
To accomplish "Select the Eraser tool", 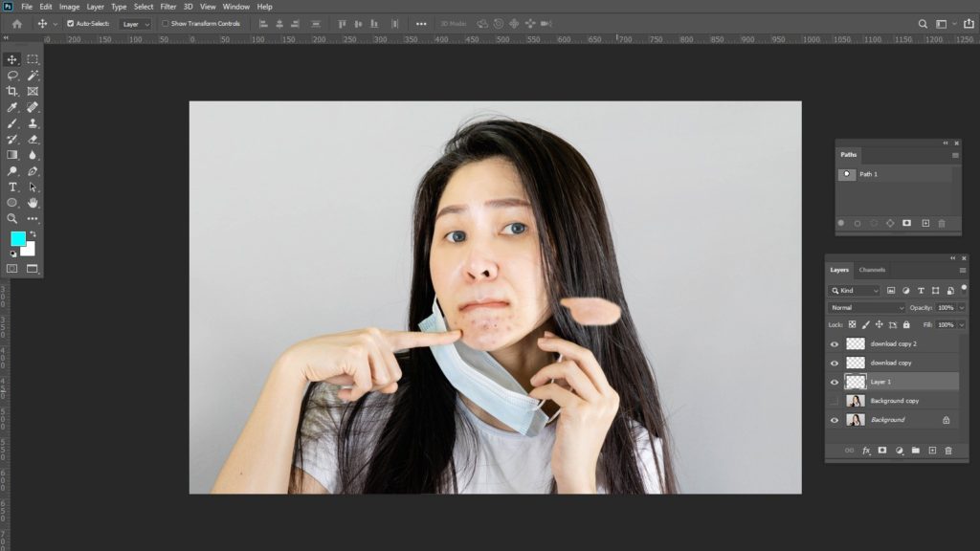I will [33, 140].
